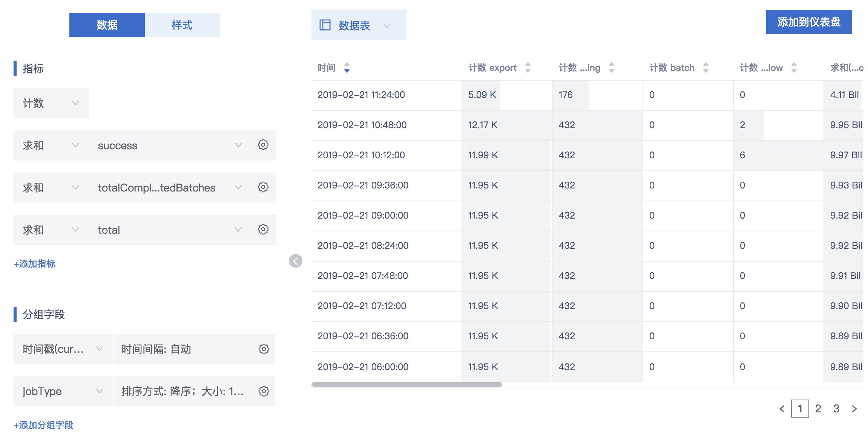
Task: Select row 2019-02-21 08:24:00
Action: click(587, 246)
